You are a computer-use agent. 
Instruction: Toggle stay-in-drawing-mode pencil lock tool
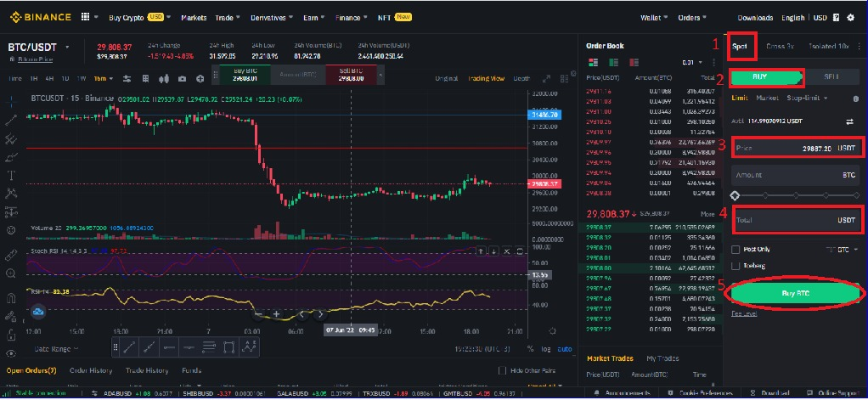coord(12,317)
